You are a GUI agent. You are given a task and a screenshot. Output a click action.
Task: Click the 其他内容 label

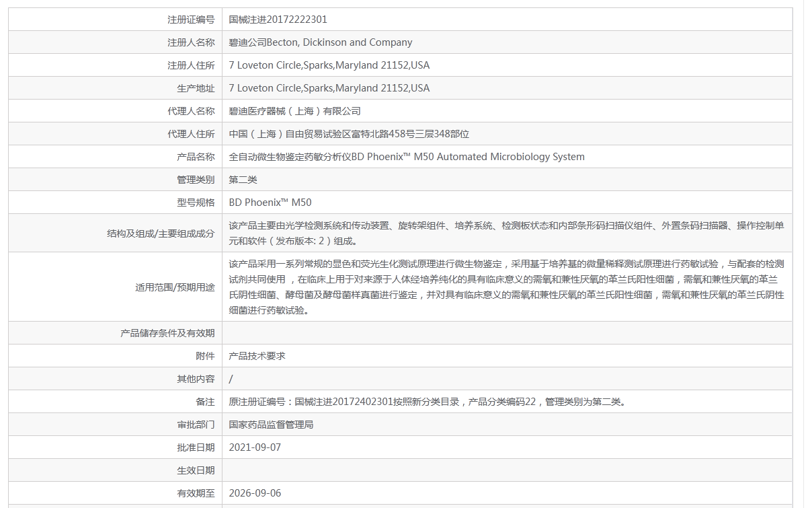(196, 379)
